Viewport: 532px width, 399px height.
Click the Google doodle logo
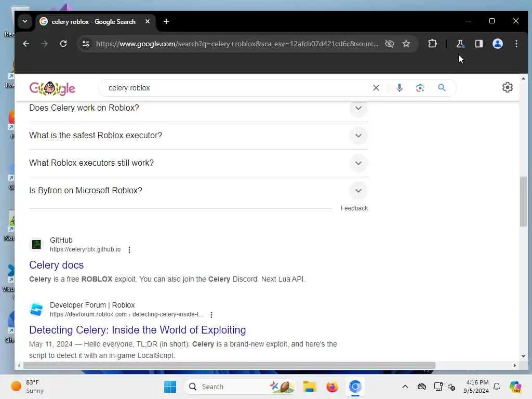click(52, 88)
